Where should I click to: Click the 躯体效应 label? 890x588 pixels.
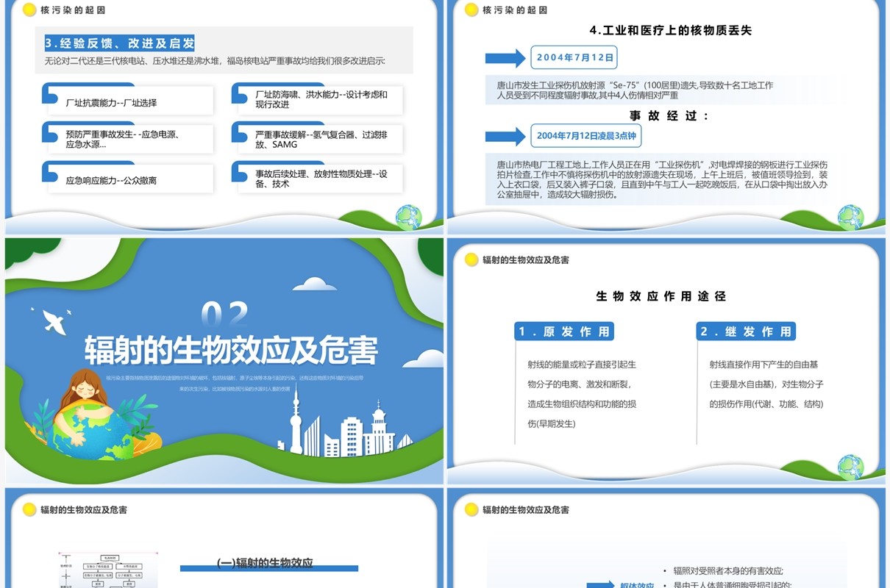tap(636, 585)
